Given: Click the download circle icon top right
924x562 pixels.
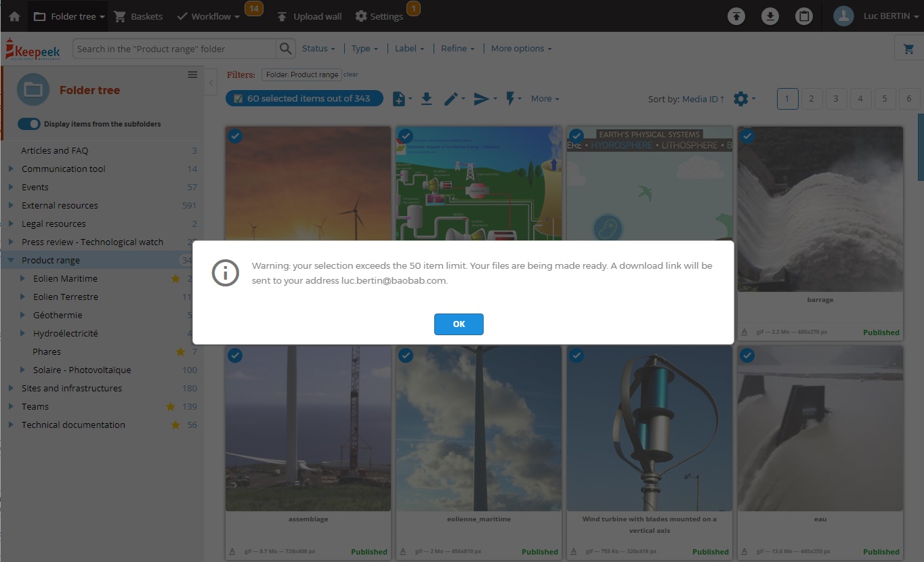Looking at the screenshot, I should (x=770, y=16).
